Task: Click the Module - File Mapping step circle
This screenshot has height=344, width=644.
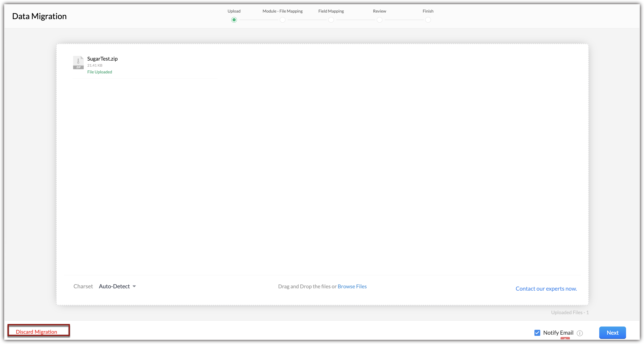Action: (282, 20)
